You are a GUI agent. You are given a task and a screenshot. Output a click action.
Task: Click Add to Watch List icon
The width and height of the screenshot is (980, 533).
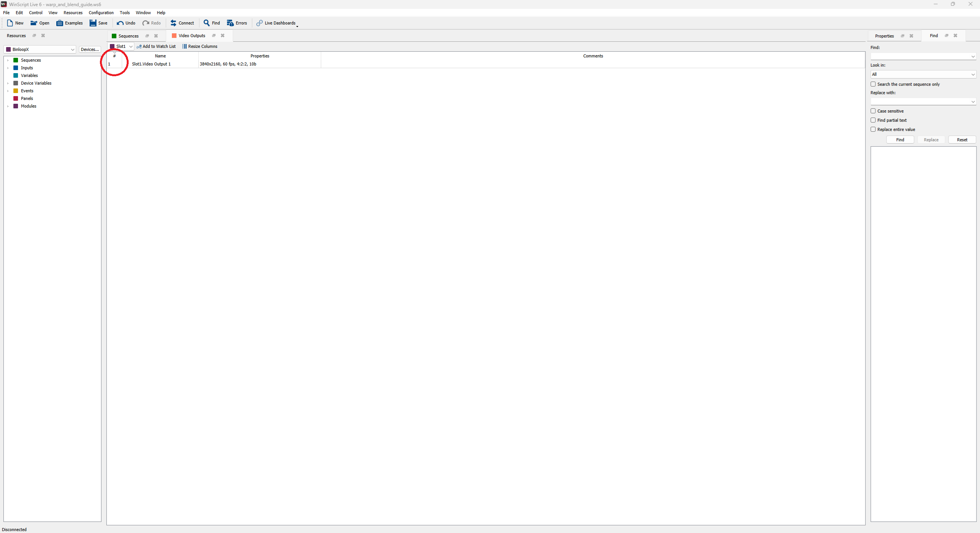click(139, 46)
